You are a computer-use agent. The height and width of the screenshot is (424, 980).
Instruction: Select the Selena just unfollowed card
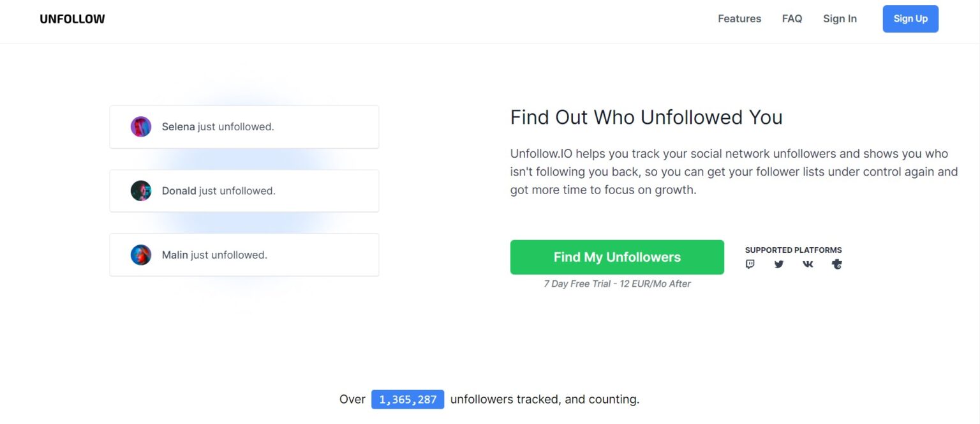coord(244,127)
